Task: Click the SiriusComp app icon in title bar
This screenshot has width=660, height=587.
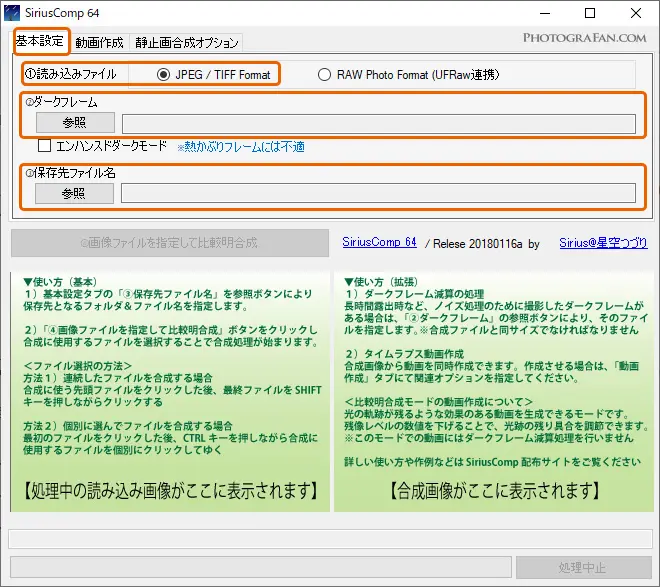Action: [11, 13]
